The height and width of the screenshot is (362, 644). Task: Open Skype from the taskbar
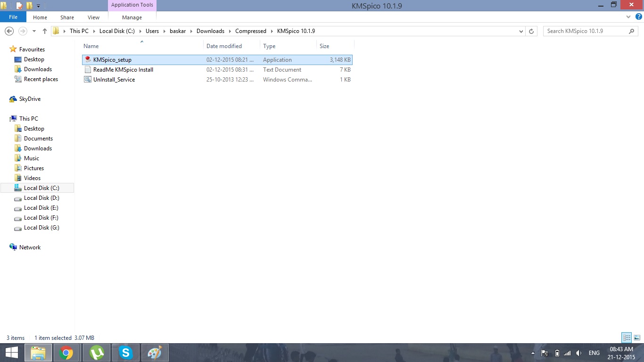125,353
